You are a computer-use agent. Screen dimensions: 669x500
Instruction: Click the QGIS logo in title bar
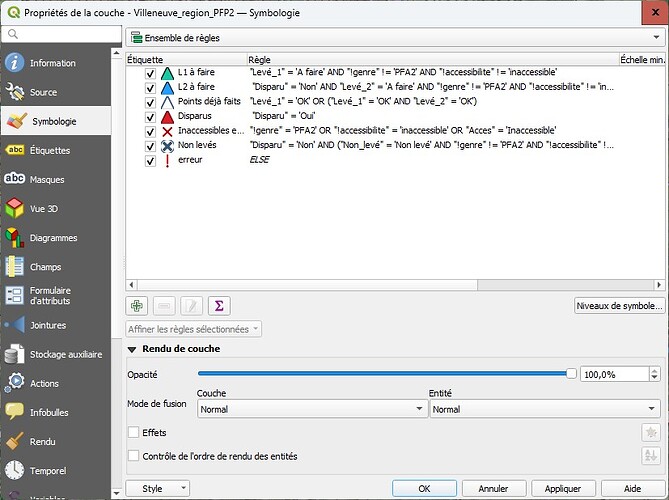click(x=13, y=12)
